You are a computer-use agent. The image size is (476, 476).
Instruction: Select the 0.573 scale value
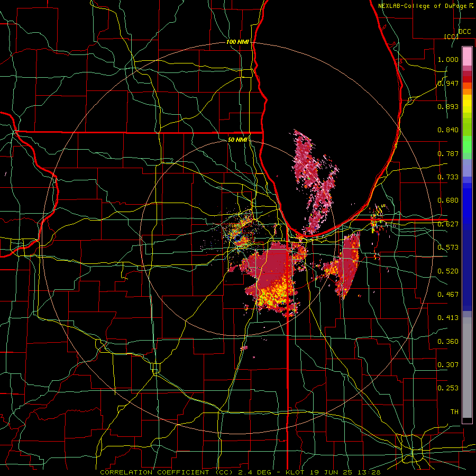[x=448, y=248]
